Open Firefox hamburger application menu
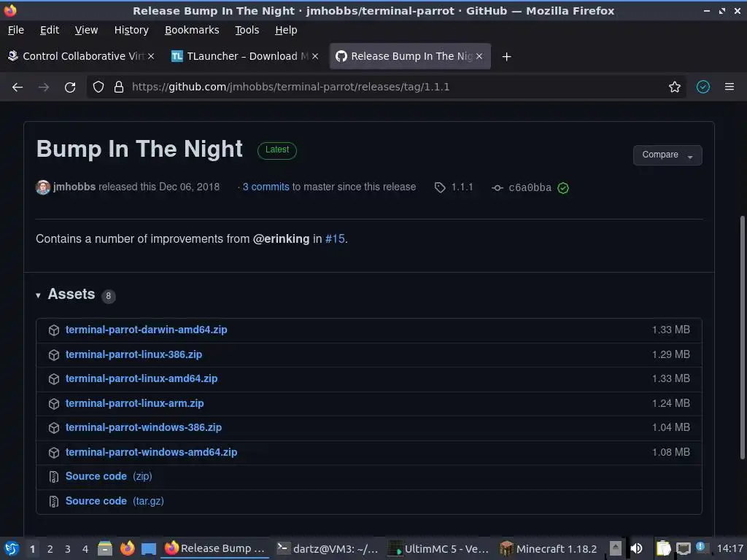This screenshot has height=560, width=747. tap(729, 87)
